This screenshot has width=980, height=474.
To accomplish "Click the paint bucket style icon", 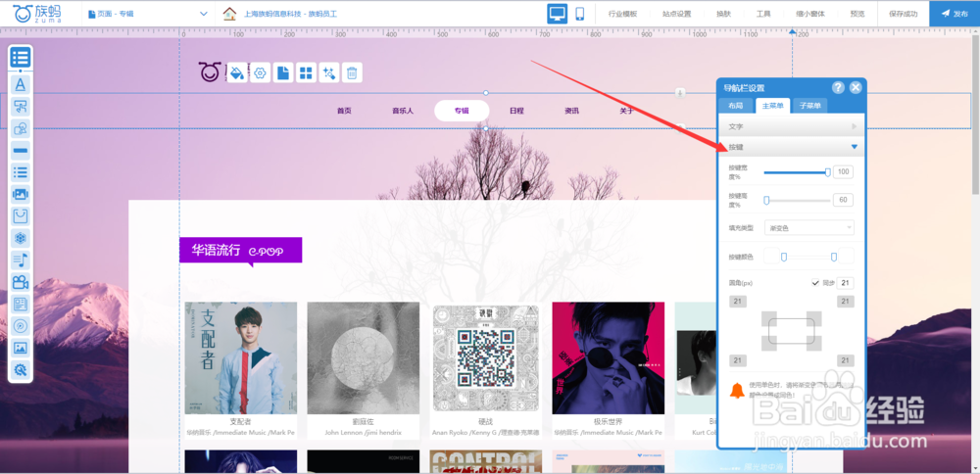I will (237, 72).
